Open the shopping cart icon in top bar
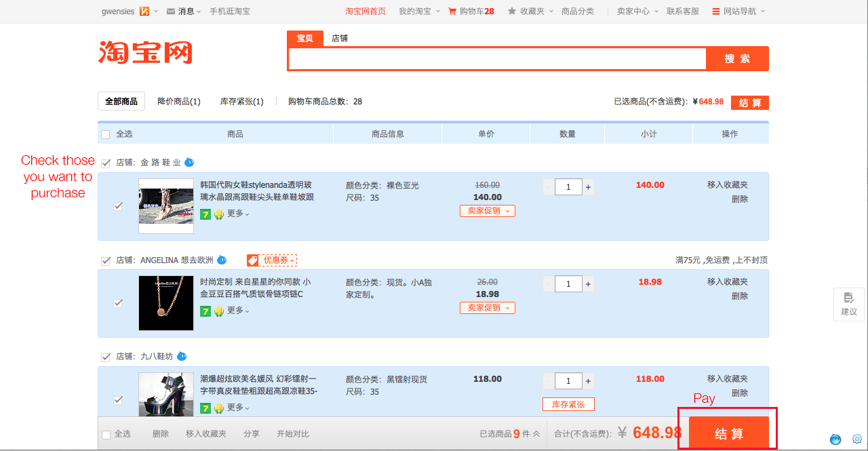 pos(452,12)
